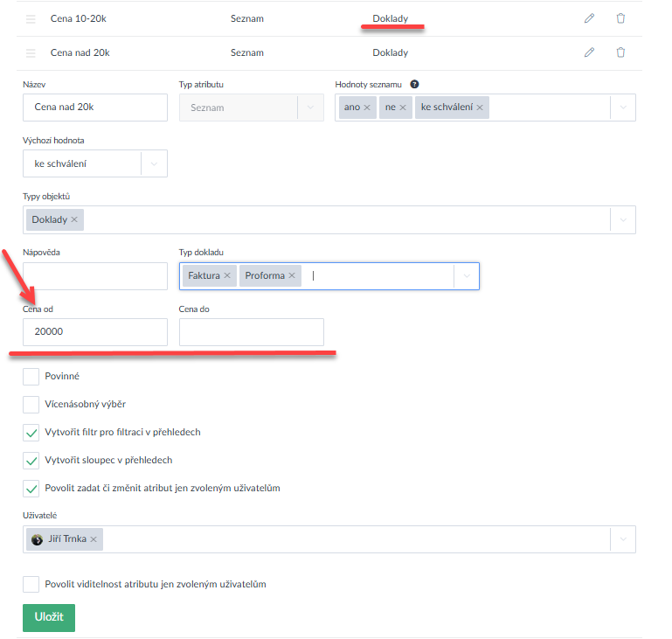The width and height of the screenshot is (672, 639).
Task: Click the Cena do input field
Action: pyautogui.click(x=251, y=332)
